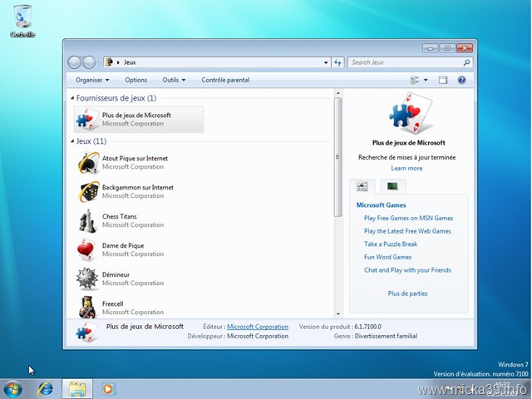Open the recent pages dropdown arrow
Screen dimensions: 532x399
(99, 62)
